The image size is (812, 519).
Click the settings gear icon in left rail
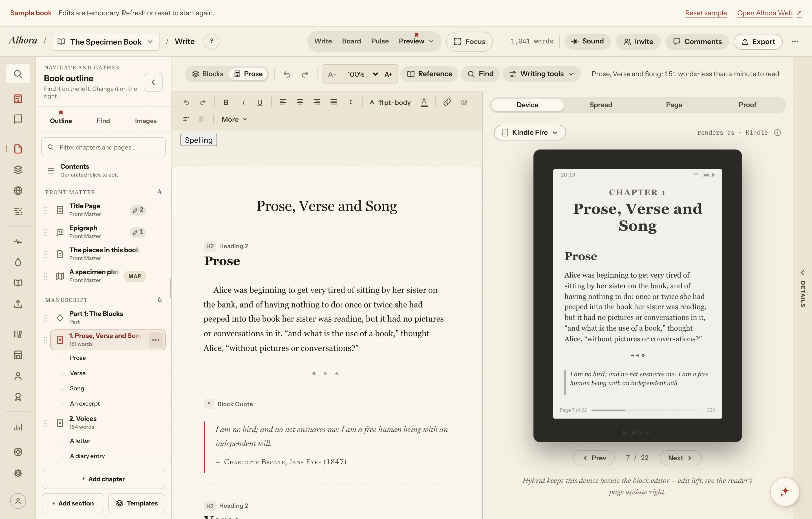18,473
